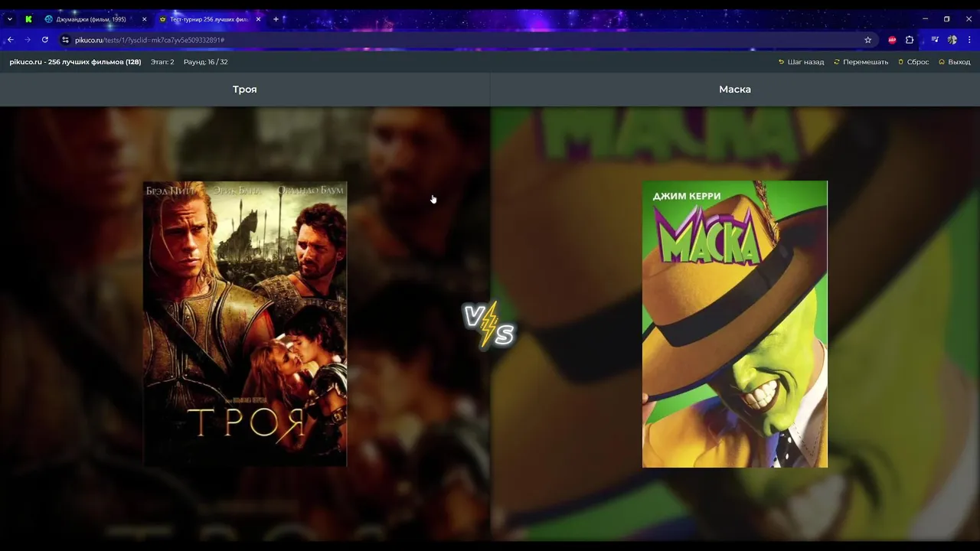This screenshot has width=980, height=551.
Task: Click the Шаг назад arrow icon
Action: (x=781, y=62)
